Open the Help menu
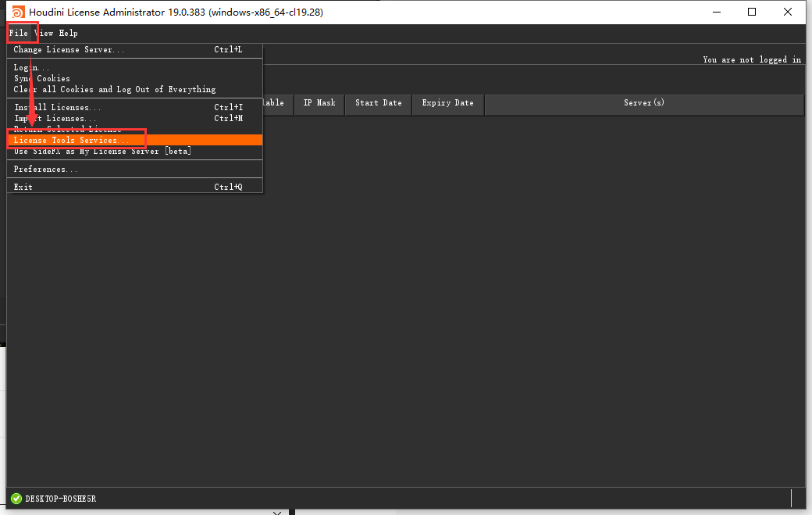 pos(68,33)
